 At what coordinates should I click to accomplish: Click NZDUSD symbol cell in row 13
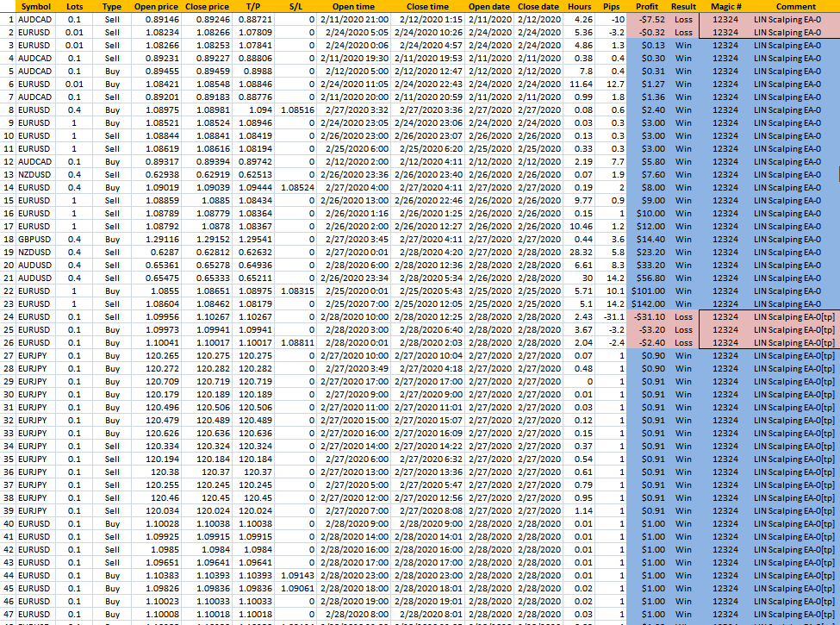pyautogui.click(x=36, y=175)
